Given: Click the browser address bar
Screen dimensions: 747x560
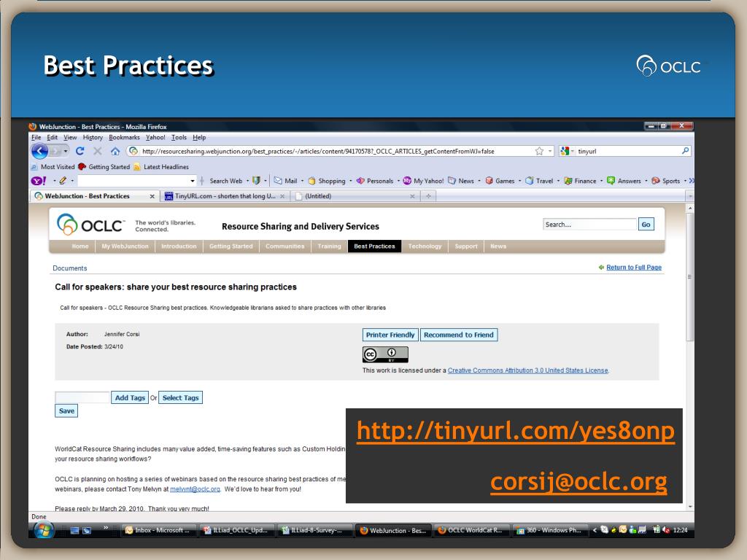Looking at the screenshot, I should 340,151.
